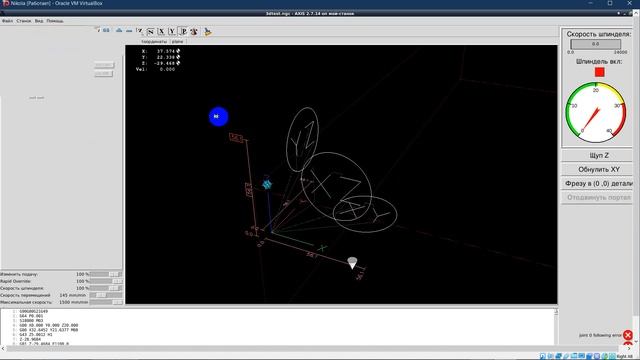Image resolution: width=640 pixels, height=360 pixels.
Task: Click the G-code scroll left arrow
Action: (3, 349)
